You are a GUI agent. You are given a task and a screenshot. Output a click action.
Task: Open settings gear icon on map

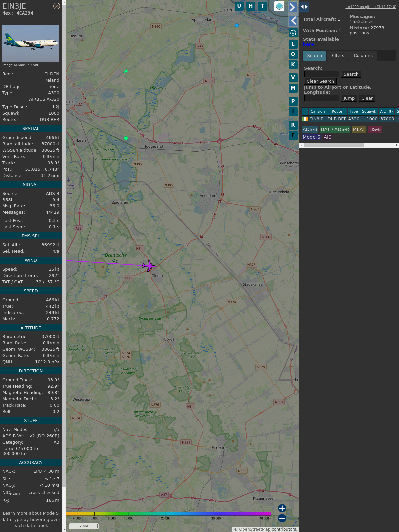pyautogui.click(x=293, y=33)
